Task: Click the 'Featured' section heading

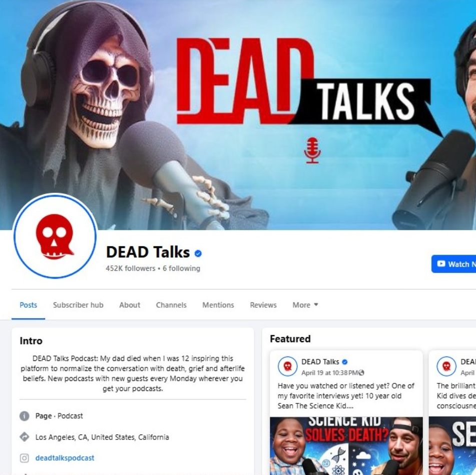Action: 290,338
